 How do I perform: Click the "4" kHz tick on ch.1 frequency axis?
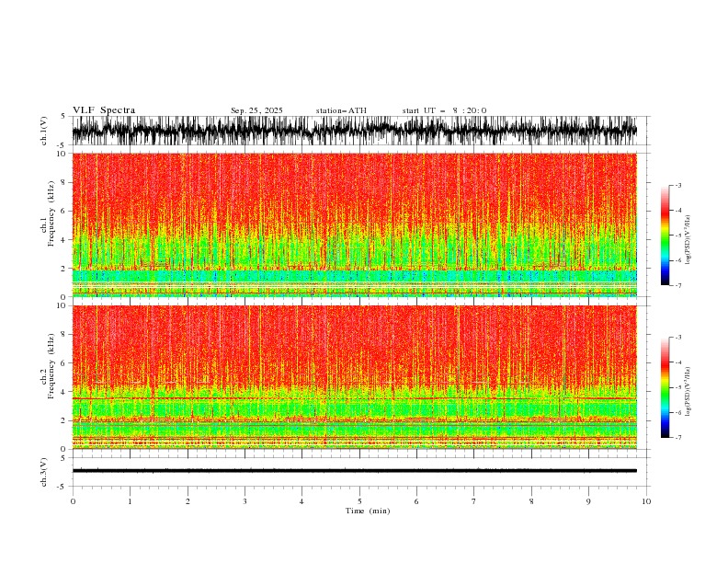tap(63, 240)
